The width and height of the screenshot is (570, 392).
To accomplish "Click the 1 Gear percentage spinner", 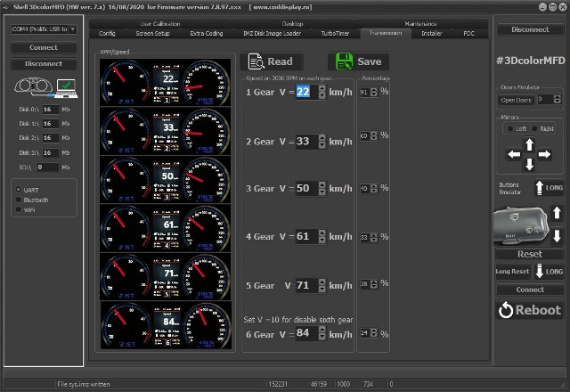I will 372,93.
